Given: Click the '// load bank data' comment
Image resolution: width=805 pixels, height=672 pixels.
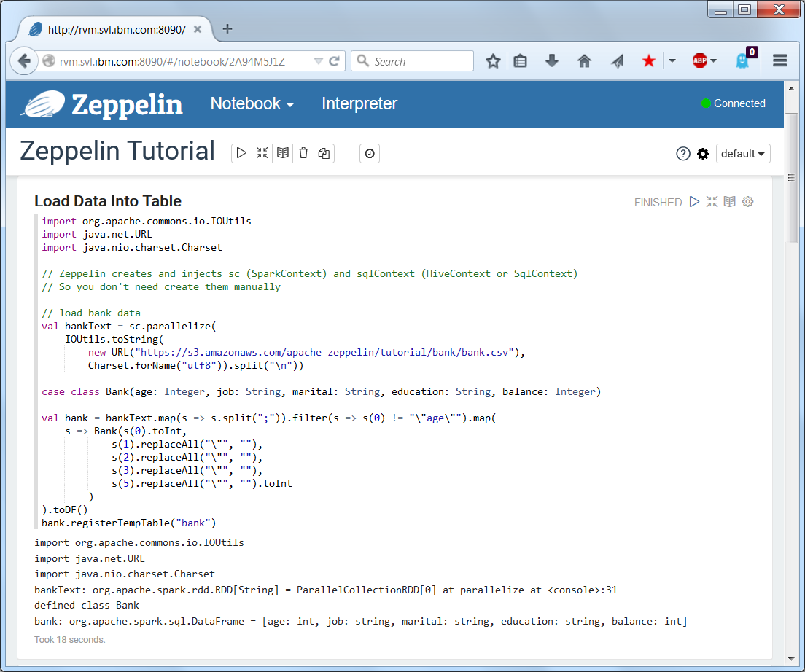Looking at the screenshot, I should click(x=91, y=313).
